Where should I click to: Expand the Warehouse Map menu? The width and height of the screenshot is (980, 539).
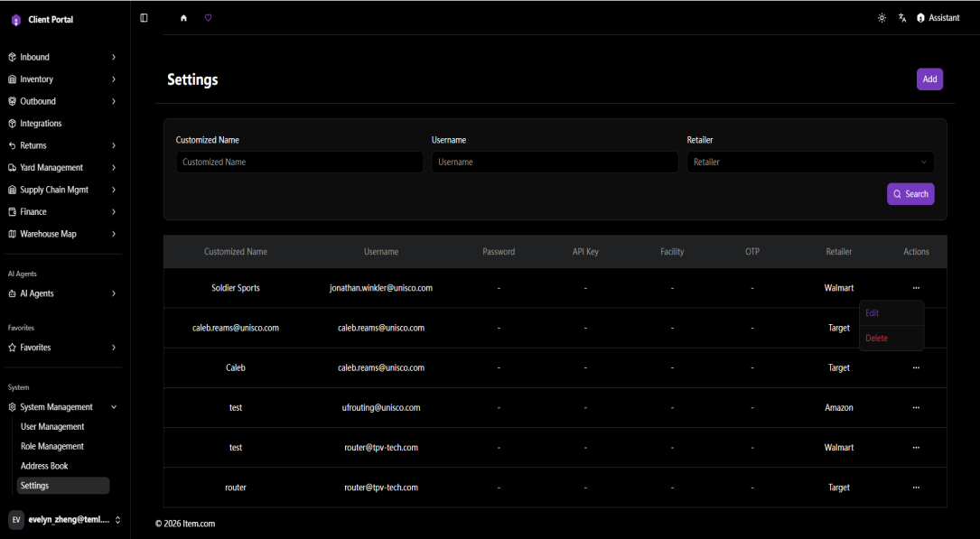click(x=62, y=234)
